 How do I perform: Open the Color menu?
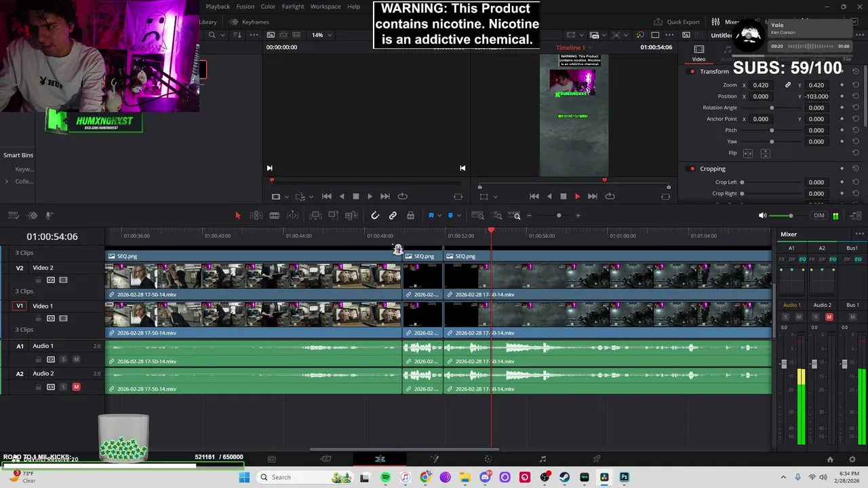269,7
